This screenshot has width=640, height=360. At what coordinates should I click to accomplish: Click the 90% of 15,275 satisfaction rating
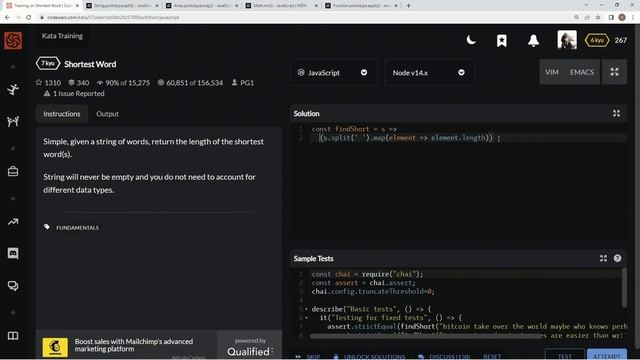point(123,83)
